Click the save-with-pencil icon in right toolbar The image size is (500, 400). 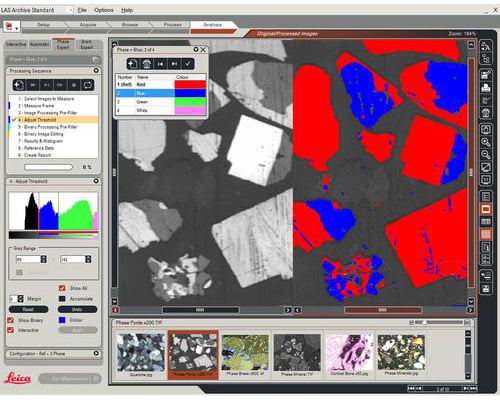[486, 75]
